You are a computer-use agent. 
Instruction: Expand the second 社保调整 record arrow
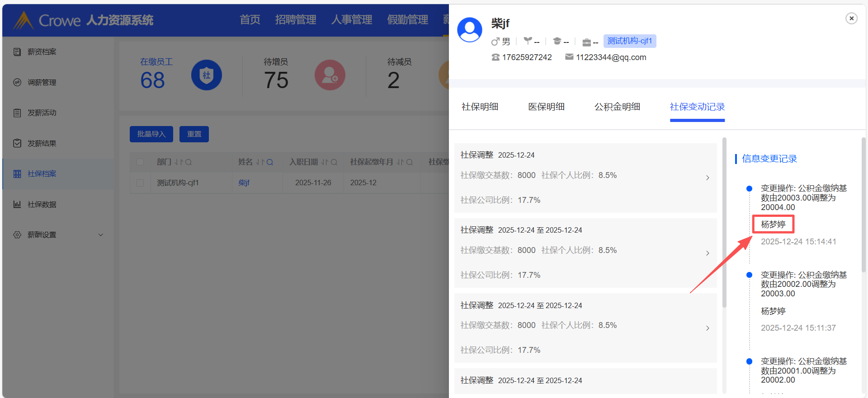708,253
